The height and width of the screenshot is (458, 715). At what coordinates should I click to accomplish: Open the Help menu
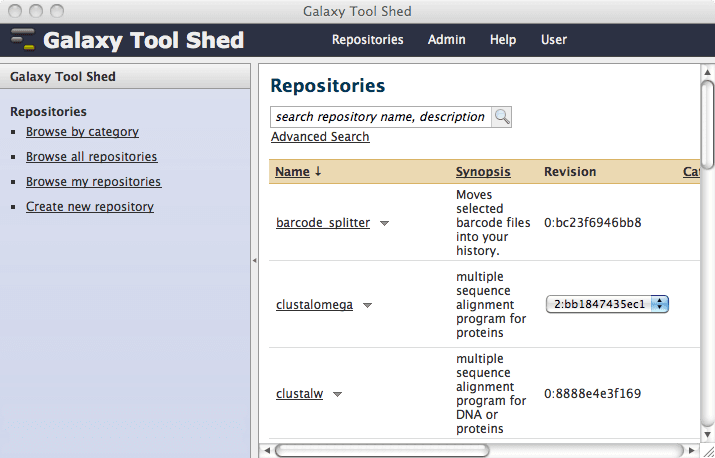point(503,40)
